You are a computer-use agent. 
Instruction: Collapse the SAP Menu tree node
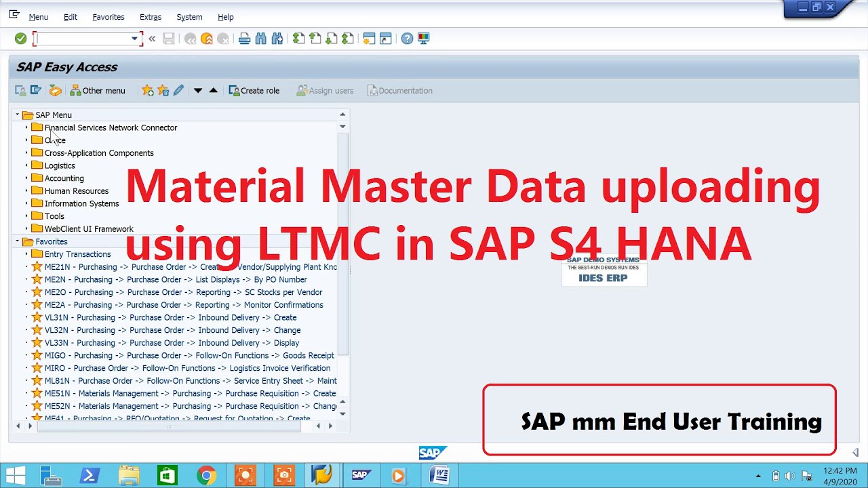click(x=18, y=115)
